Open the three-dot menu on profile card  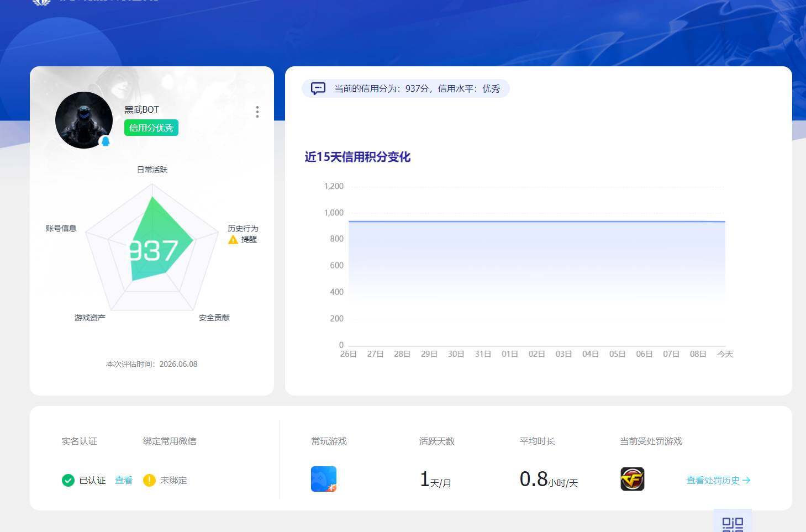pos(257,112)
